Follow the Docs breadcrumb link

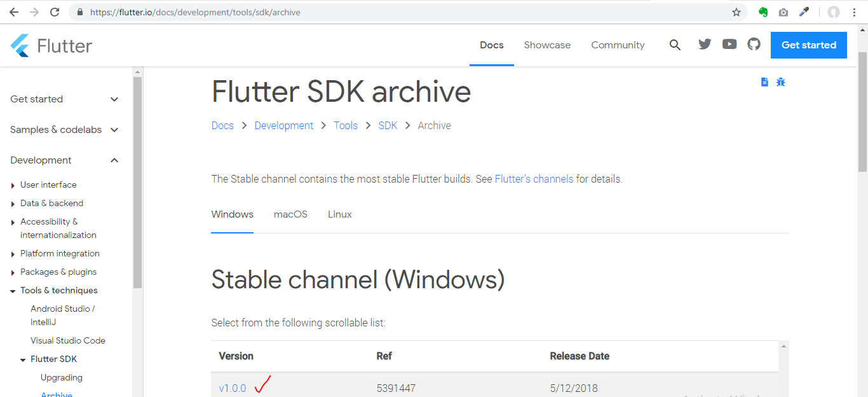point(222,125)
